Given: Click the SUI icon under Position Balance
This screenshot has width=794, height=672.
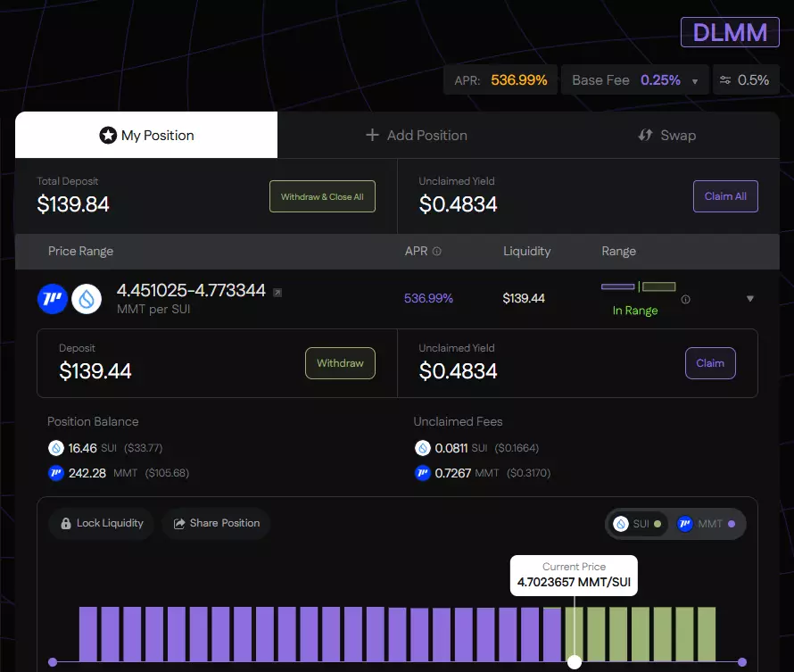Looking at the screenshot, I should [56, 448].
